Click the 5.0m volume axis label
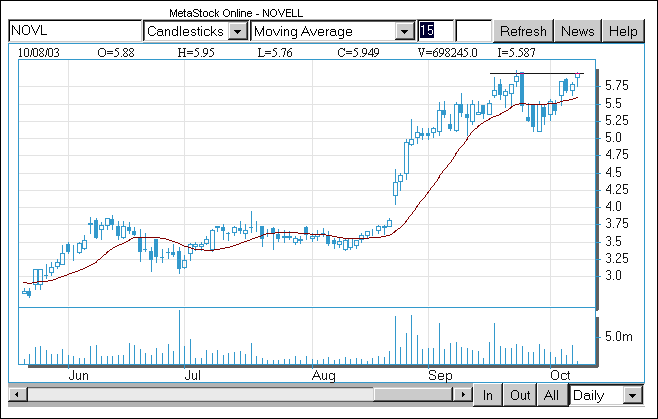The image size is (658, 419). 619,336
